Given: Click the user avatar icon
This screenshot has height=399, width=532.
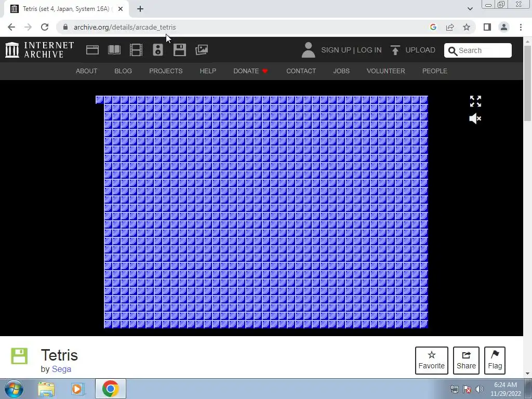Looking at the screenshot, I should tap(308, 50).
